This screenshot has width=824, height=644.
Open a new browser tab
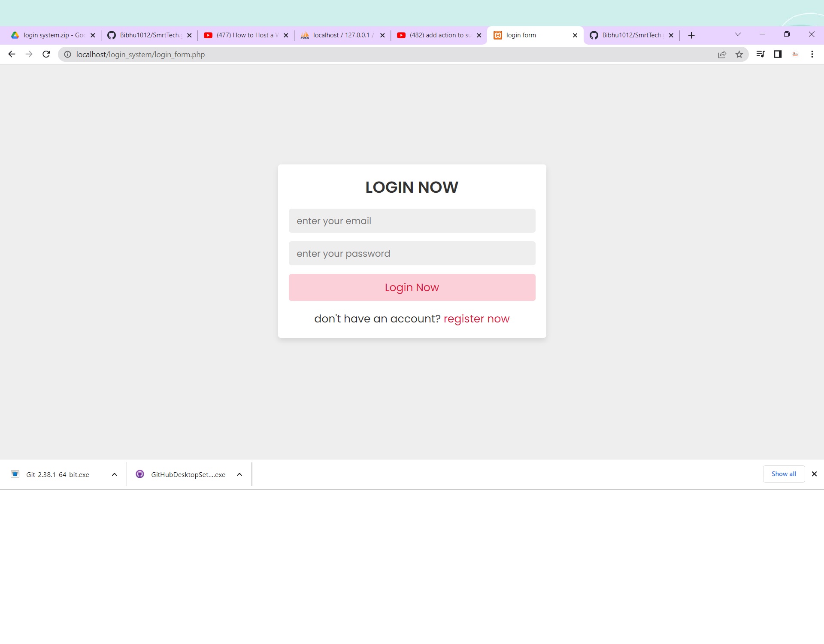coord(691,35)
